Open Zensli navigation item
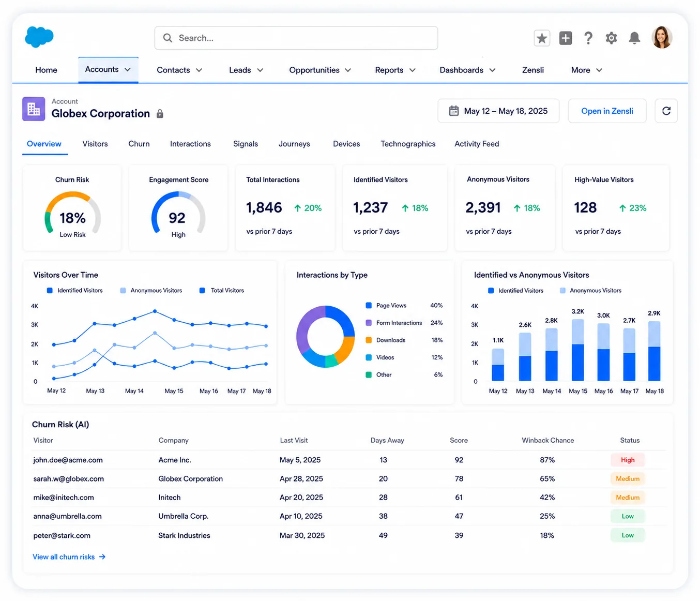This screenshot has height=601, width=700. [x=533, y=70]
